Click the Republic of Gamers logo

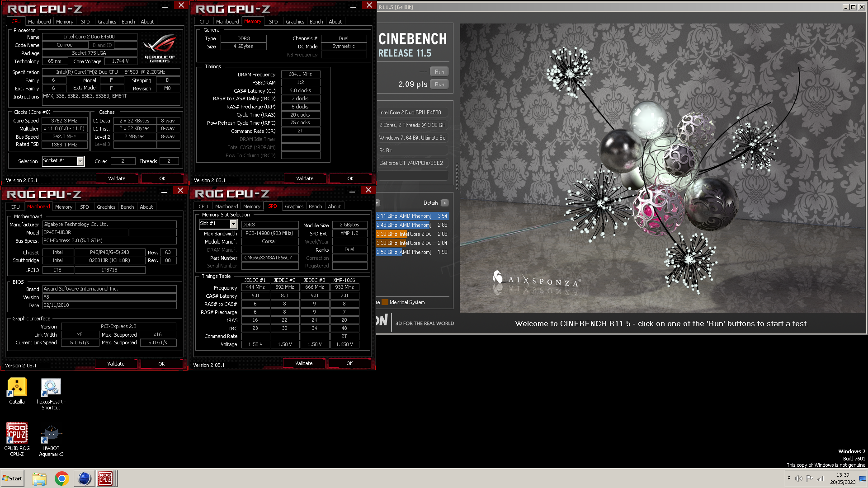(x=160, y=49)
